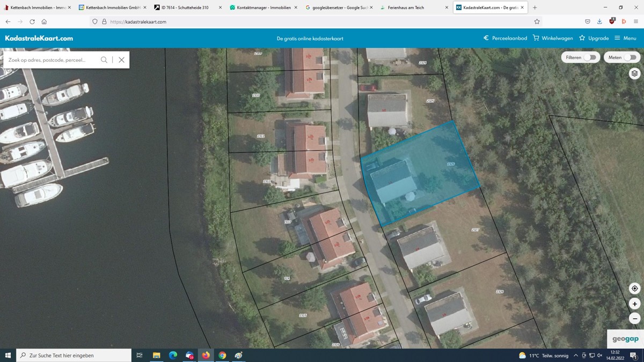The height and width of the screenshot is (362, 644).
Task: Turn on the Meten measuring switch
Action: click(x=630, y=57)
